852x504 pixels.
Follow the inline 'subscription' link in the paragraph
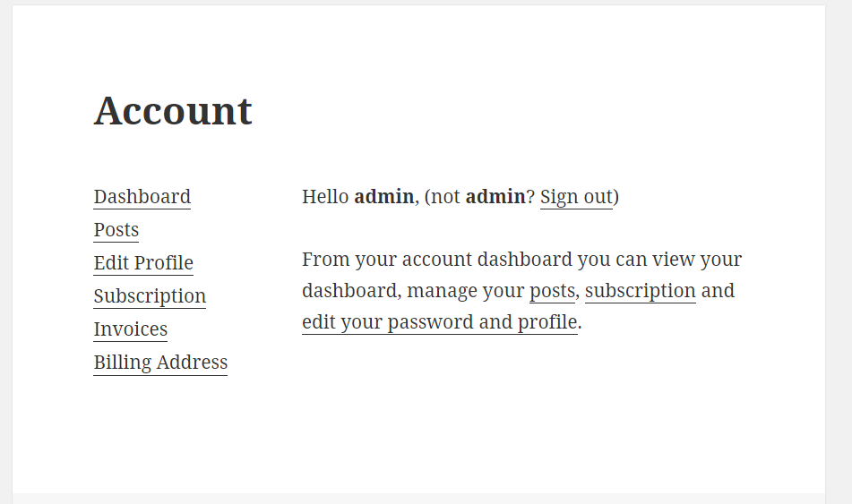[x=640, y=291]
